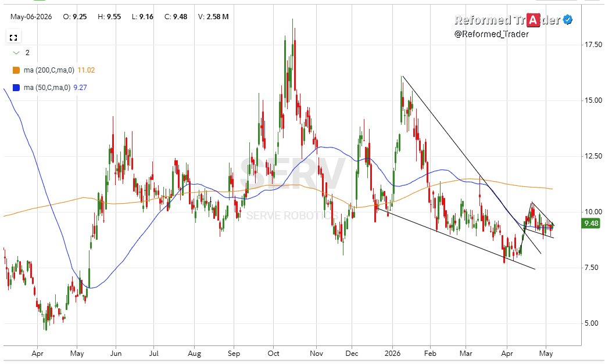Screen dimensions: 605x364
Task: Click the 17.50 price axis label
Action: coord(593,45)
